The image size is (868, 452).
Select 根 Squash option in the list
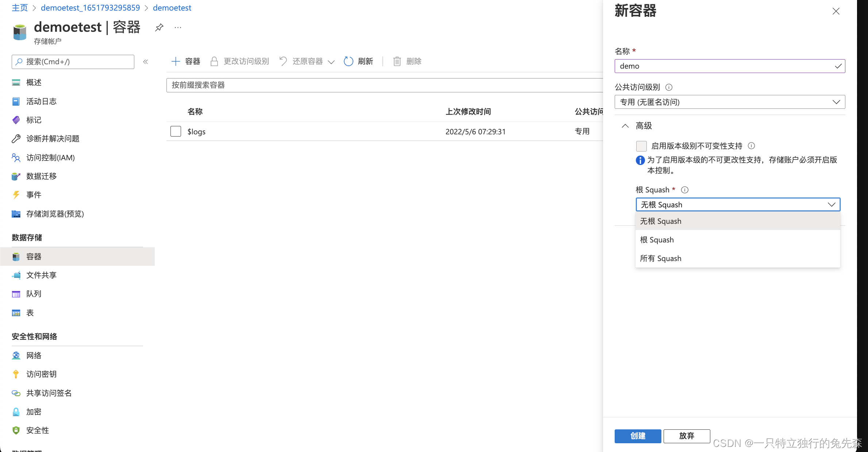tap(657, 240)
